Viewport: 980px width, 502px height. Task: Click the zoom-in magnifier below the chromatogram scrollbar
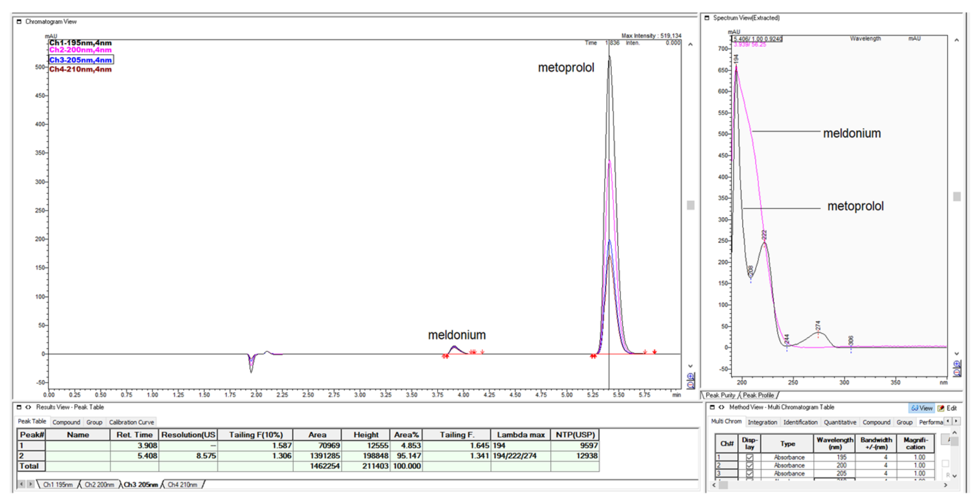[x=689, y=376]
